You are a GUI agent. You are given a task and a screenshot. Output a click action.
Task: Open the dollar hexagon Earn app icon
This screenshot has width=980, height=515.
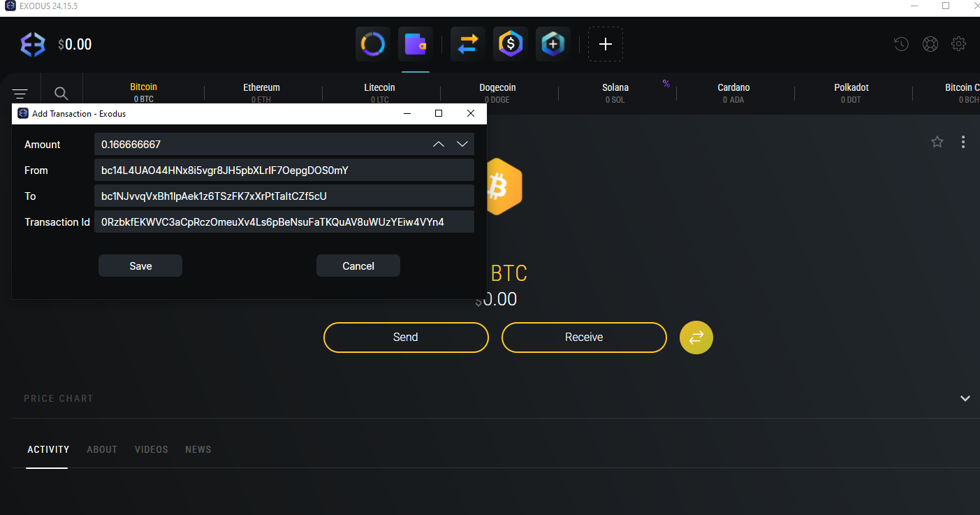click(x=511, y=45)
